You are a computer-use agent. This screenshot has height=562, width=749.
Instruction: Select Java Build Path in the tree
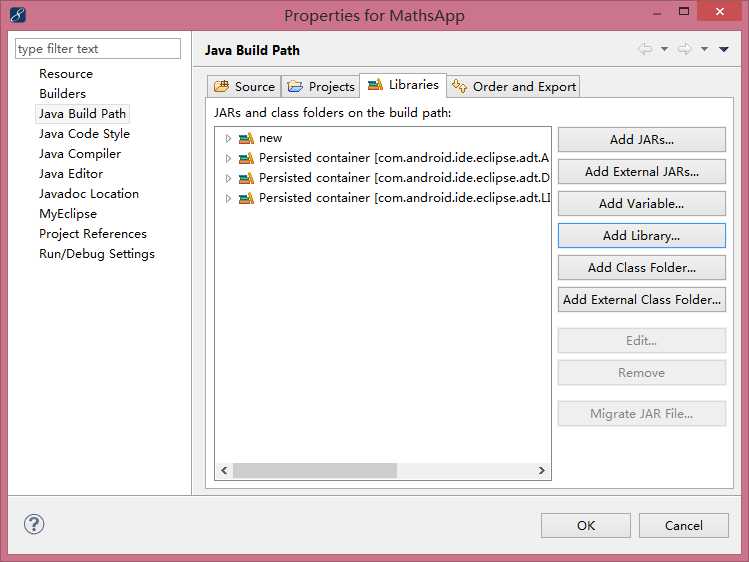[x=82, y=114]
